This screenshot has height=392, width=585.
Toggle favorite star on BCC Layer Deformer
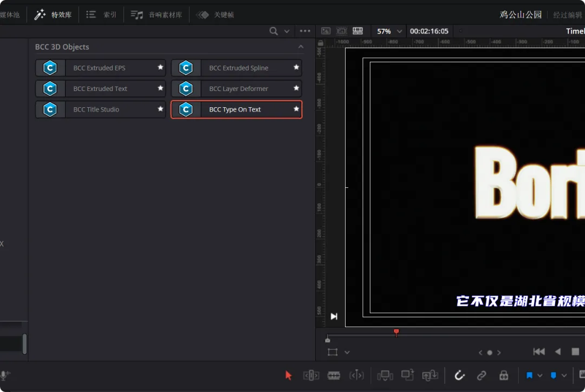(x=296, y=88)
